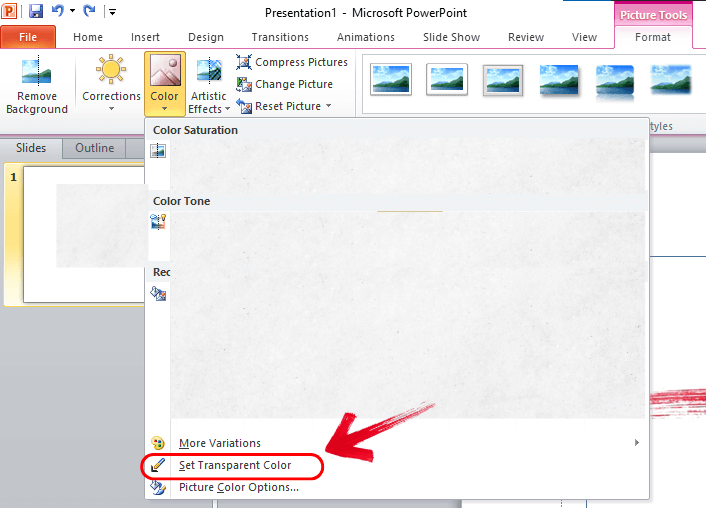Screen dimensions: 706x508
Task: Apply the fifth picture style, reflected rounded
Action: tap(615, 81)
